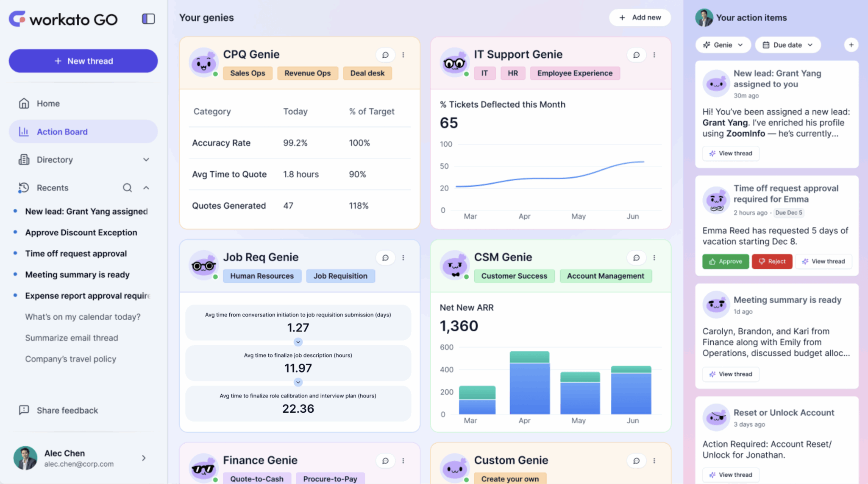Open chat icon on CPQ Genie card
Viewport: 868px width, 484px height.
coord(385,55)
